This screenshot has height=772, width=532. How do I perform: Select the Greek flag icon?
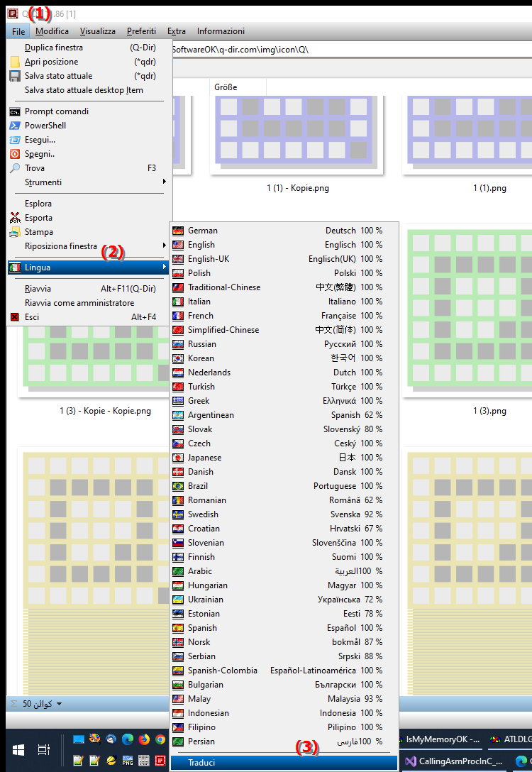click(x=178, y=402)
